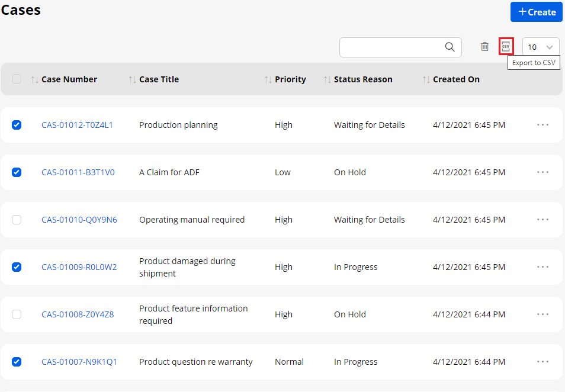Open ellipsis menu for Product question re warranty
Viewport: 565px width, 392px height.
click(x=542, y=362)
